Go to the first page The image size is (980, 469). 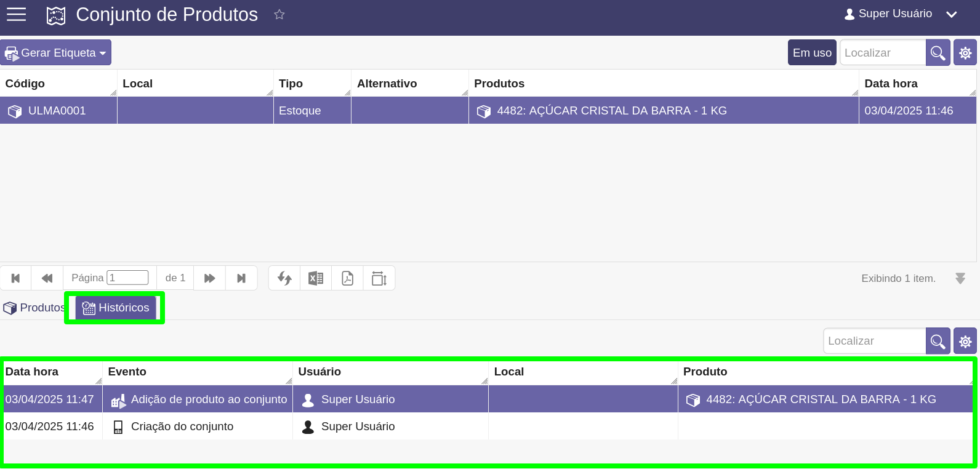pos(16,278)
